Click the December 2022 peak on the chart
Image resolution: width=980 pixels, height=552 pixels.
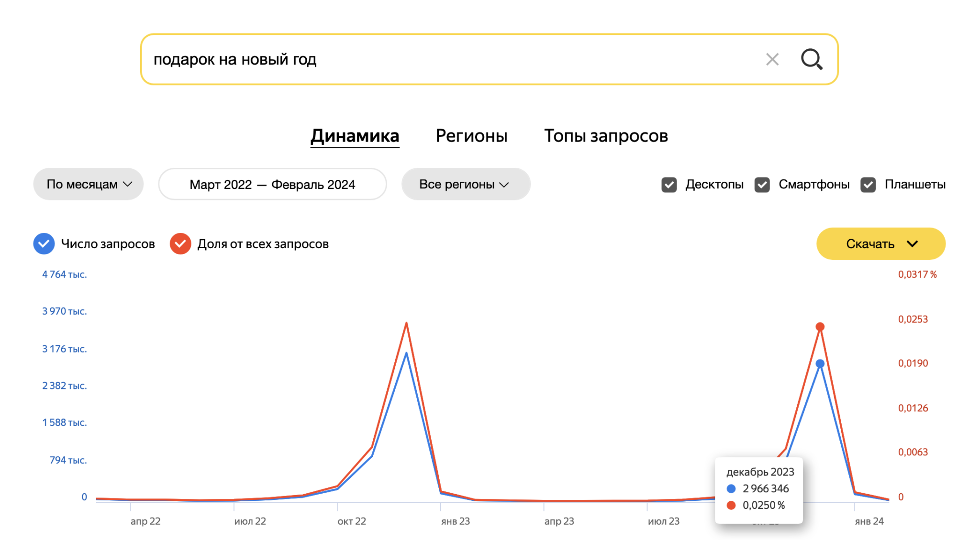point(406,324)
